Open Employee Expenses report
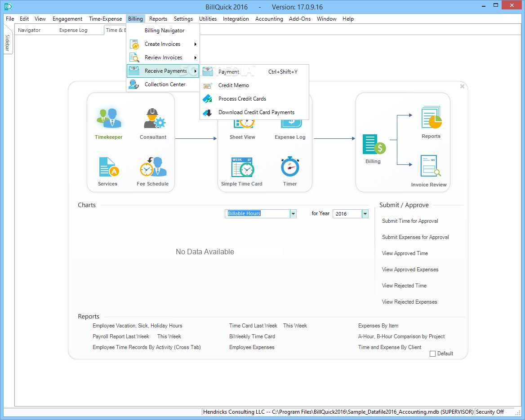Screen dimensions: 525x420 [252, 347]
